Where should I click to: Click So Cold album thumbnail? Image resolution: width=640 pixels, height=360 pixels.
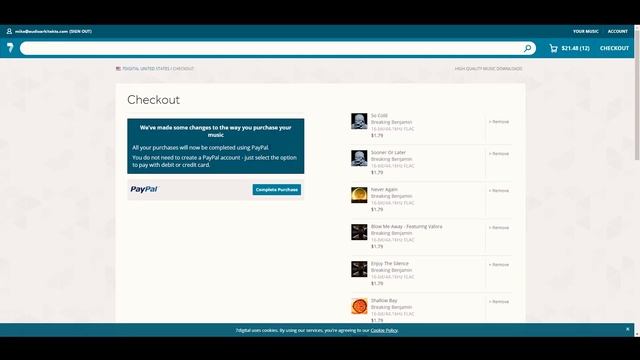coord(359,121)
